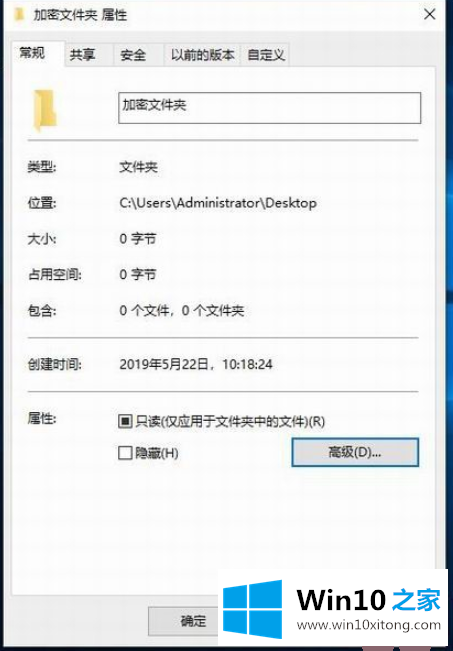Click the www.win10xitong.com website text
Image resolution: width=453 pixels, height=651 pixels.
coord(369,625)
